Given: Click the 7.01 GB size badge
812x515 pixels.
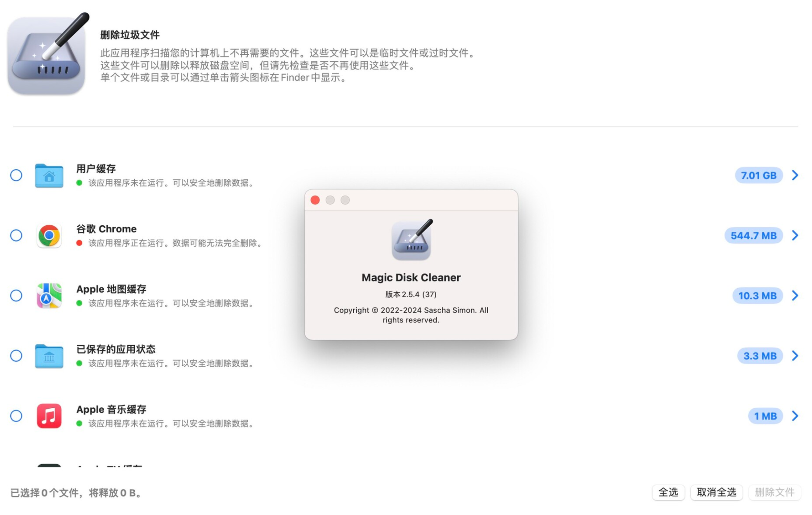Looking at the screenshot, I should point(759,176).
